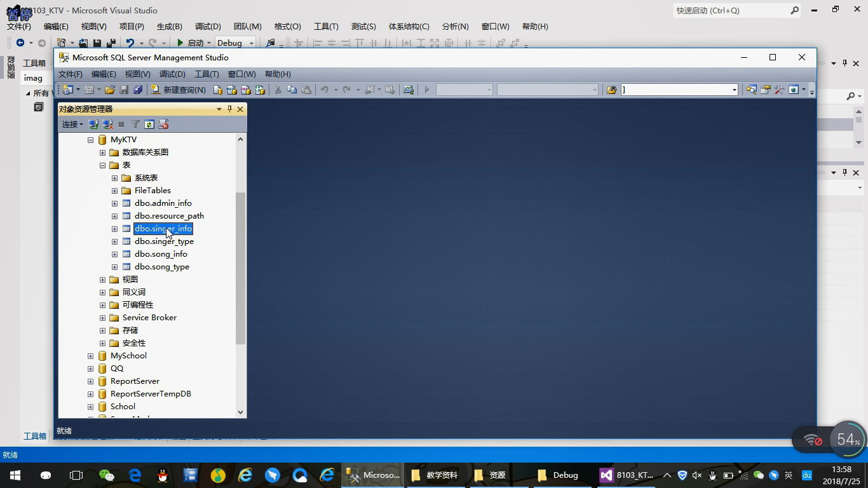Collapse the MyKTV database node
This screenshot has width=868, height=488.
click(x=90, y=140)
